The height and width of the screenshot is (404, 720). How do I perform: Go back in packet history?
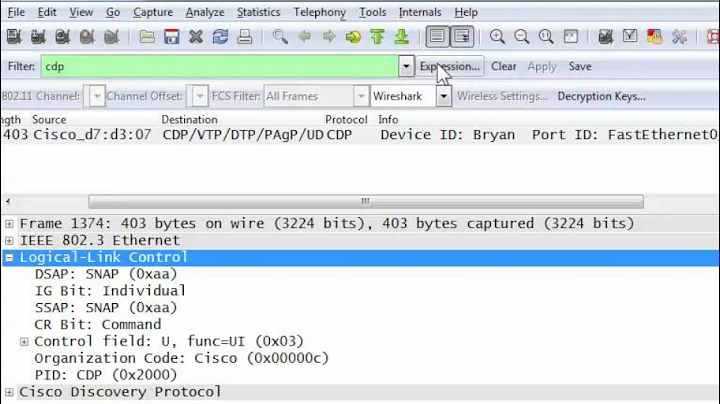[304, 36]
